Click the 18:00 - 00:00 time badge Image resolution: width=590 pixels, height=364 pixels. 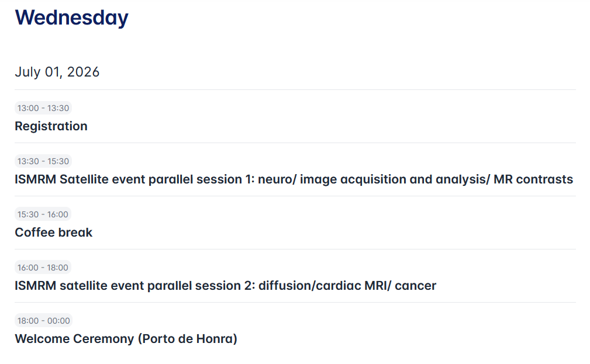(44, 321)
